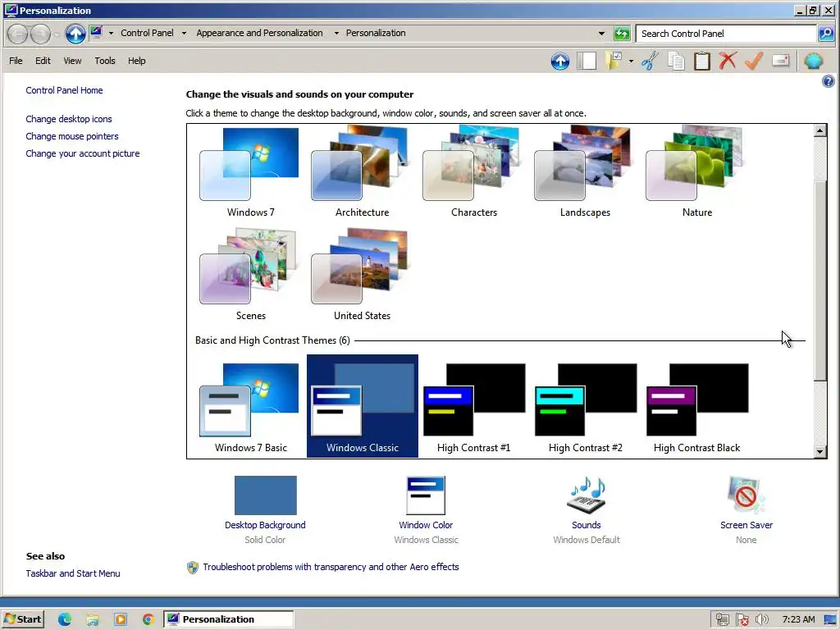
Task: Click the Show Desktop icon beside clock
Action: [x=830, y=620]
